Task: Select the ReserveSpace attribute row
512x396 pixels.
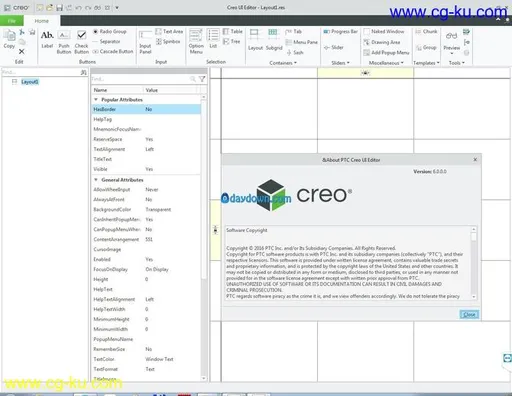Action: click(146, 139)
